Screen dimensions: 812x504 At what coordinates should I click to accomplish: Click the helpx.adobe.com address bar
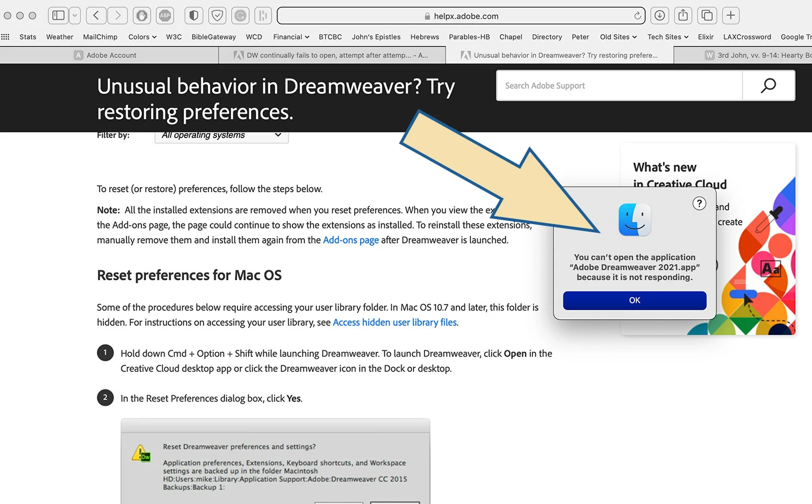pyautogui.click(x=461, y=16)
